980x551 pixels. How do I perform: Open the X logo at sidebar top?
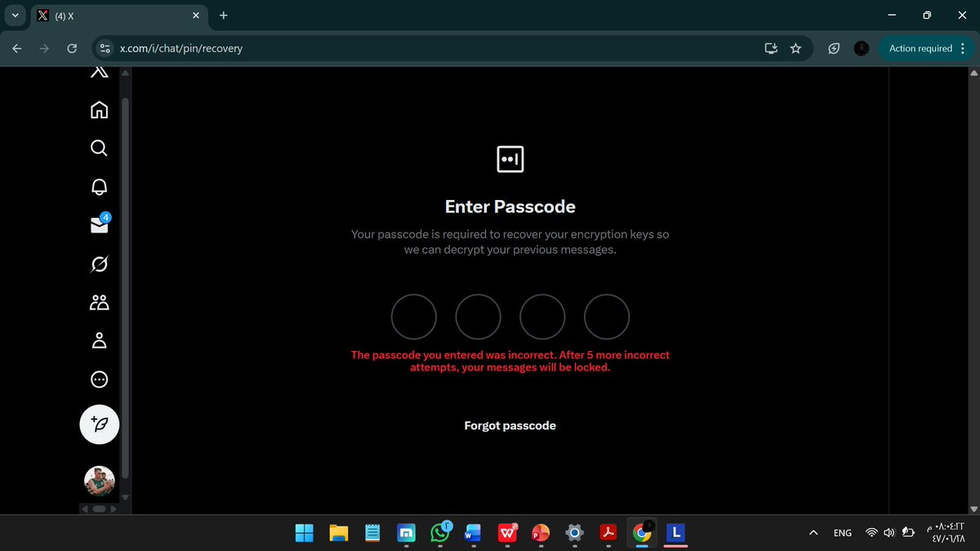click(99, 72)
